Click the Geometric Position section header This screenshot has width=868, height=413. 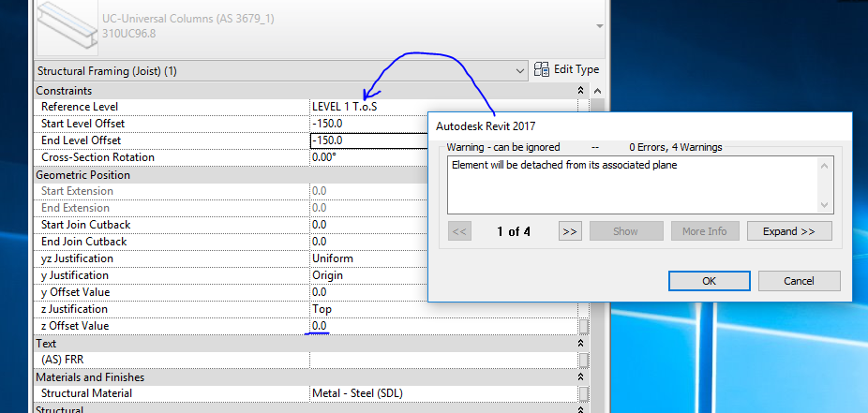(x=83, y=175)
